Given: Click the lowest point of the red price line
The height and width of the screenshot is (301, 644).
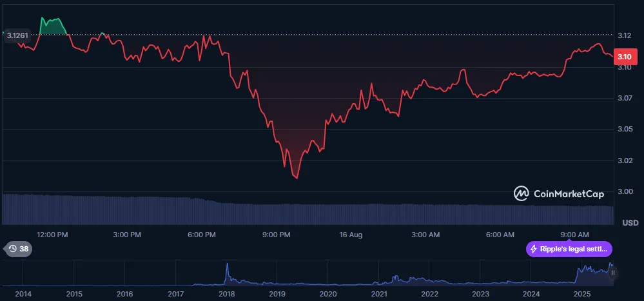Looking at the screenshot, I should (296, 177).
